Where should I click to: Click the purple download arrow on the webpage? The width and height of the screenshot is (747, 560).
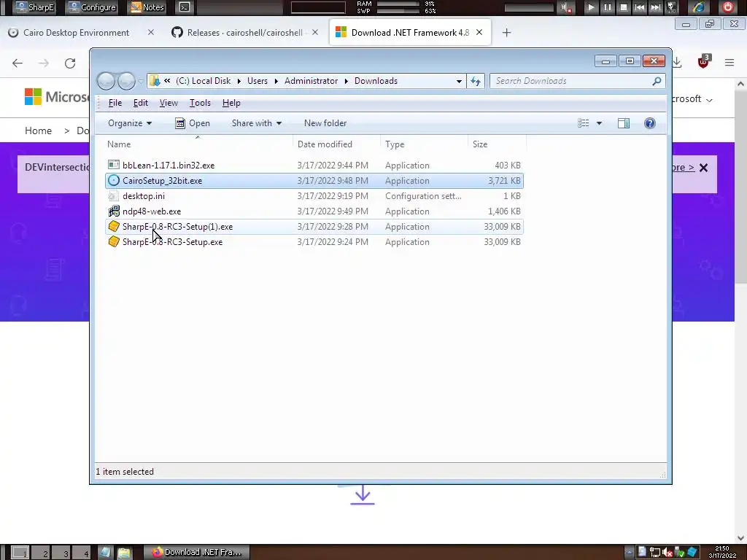(363, 494)
